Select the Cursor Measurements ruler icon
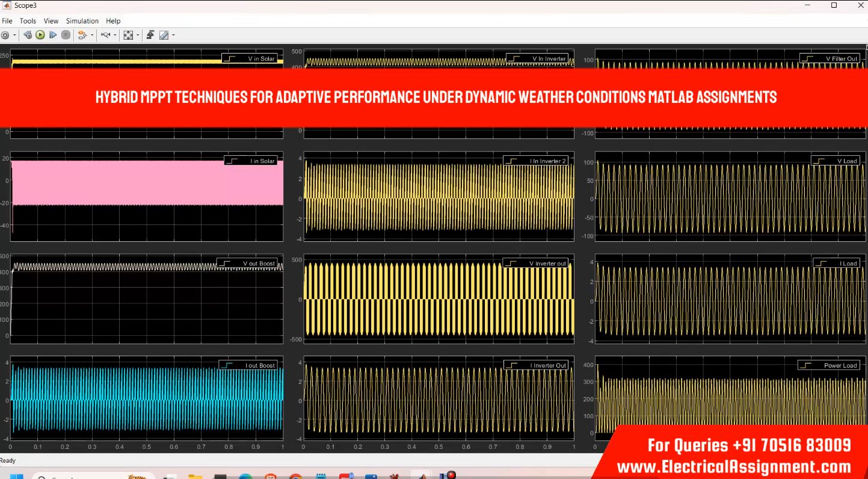This screenshot has height=479, width=868. tap(164, 35)
